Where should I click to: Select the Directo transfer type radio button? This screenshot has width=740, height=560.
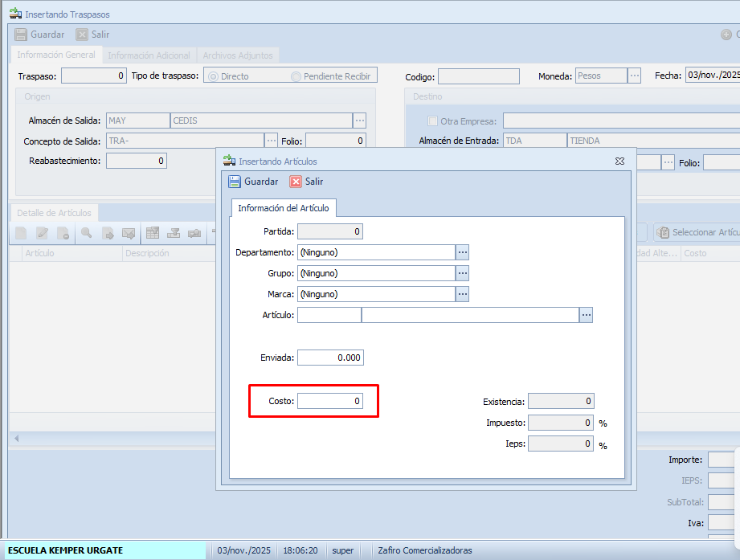tap(214, 76)
